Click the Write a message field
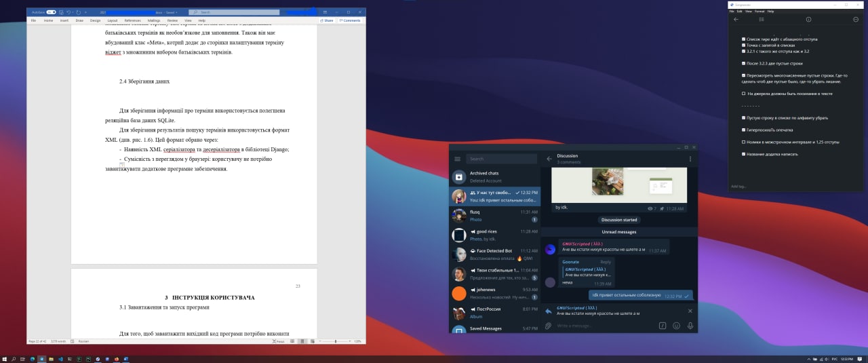Screen dimensions: 868x363 (x=606, y=326)
